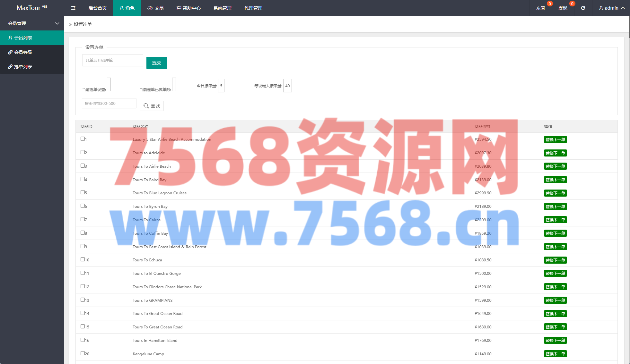Screen dimensions: 630x364
Task: Click the 提现 notification item
Action: (x=563, y=8)
